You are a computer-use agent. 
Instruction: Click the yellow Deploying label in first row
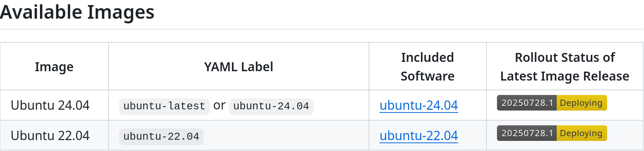coord(582,103)
